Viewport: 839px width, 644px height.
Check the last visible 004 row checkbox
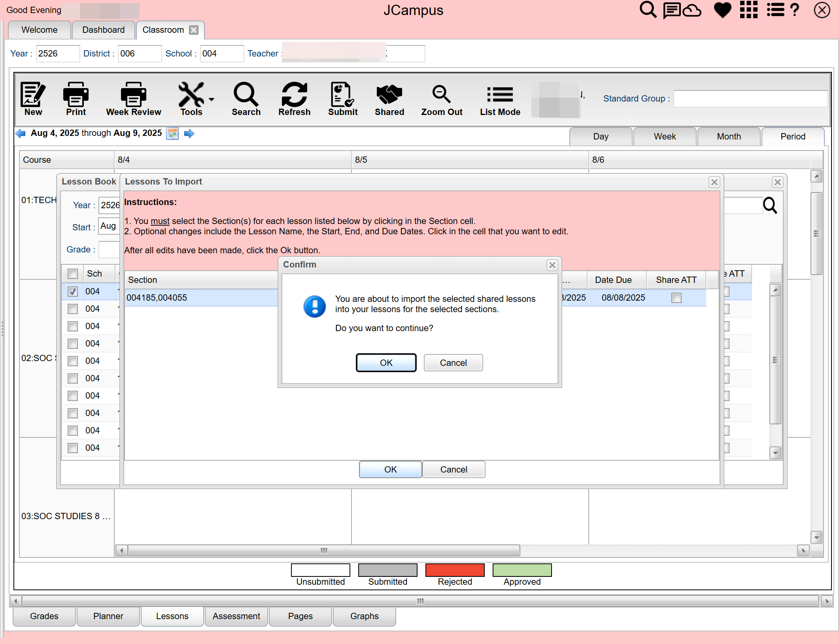(73, 448)
